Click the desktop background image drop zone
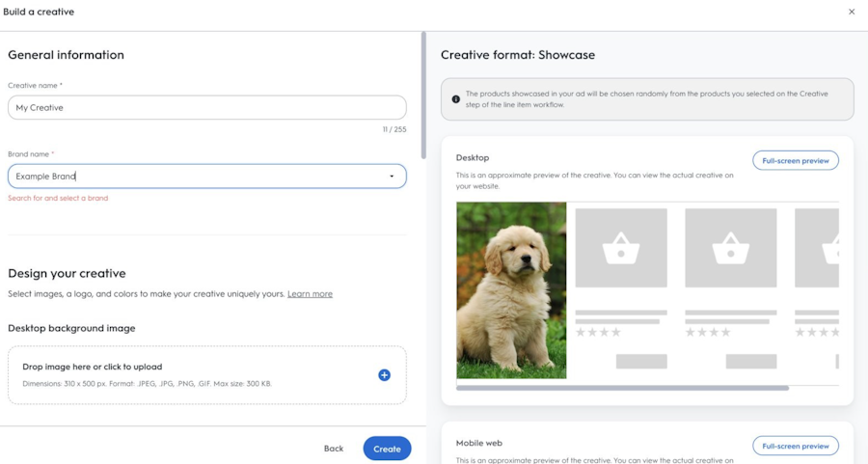This screenshot has width=868, height=464. 207,375
